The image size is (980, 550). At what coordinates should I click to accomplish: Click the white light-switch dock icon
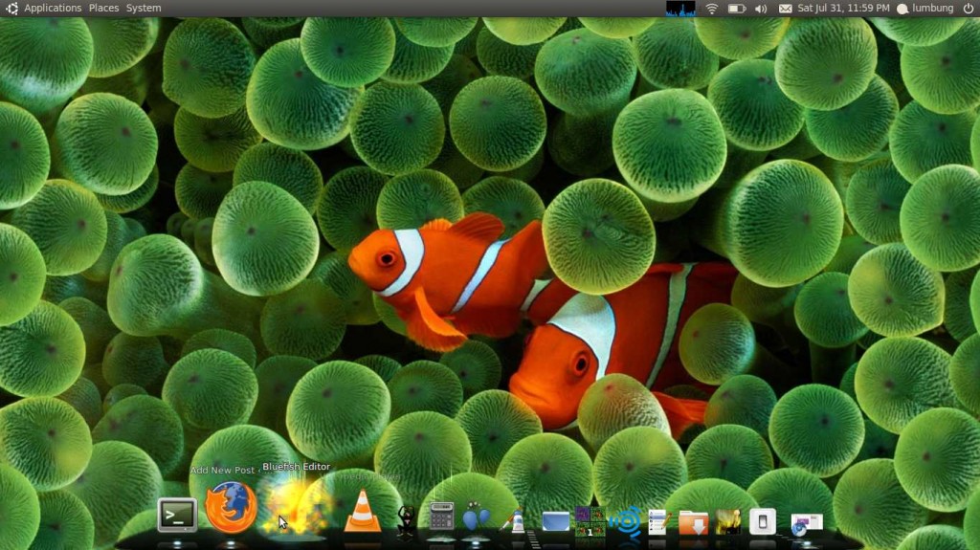763,522
